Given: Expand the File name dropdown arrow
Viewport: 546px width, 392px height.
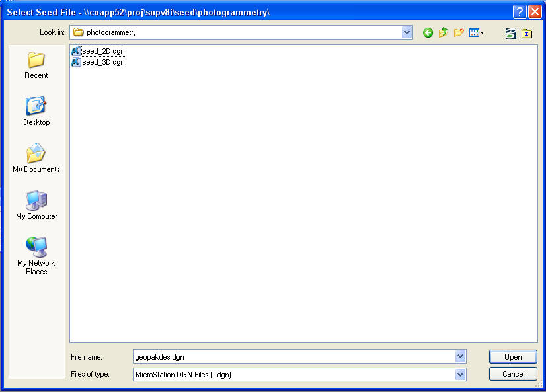Looking at the screenshot, I should coord(460,356).
